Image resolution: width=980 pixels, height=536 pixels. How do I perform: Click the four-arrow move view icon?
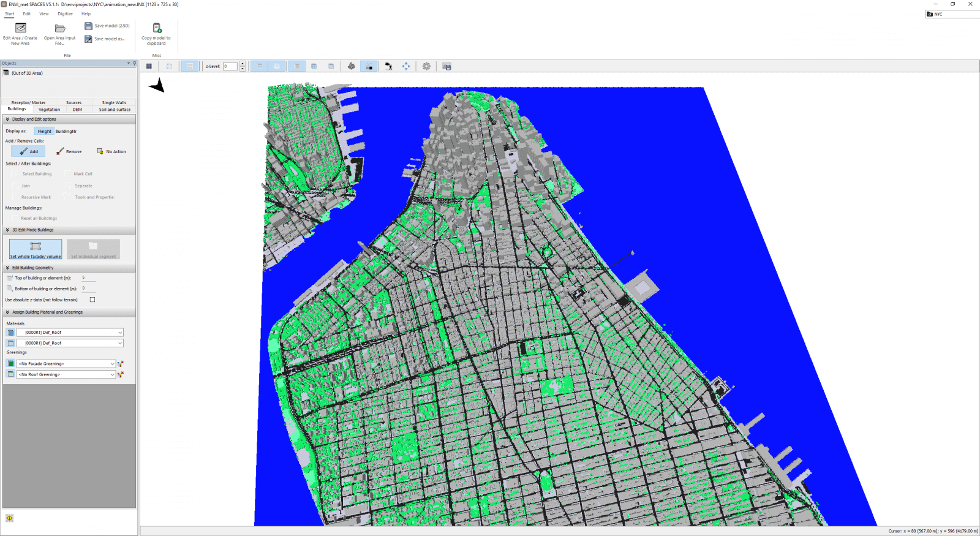pyautogui.click(x=406, y=66)
